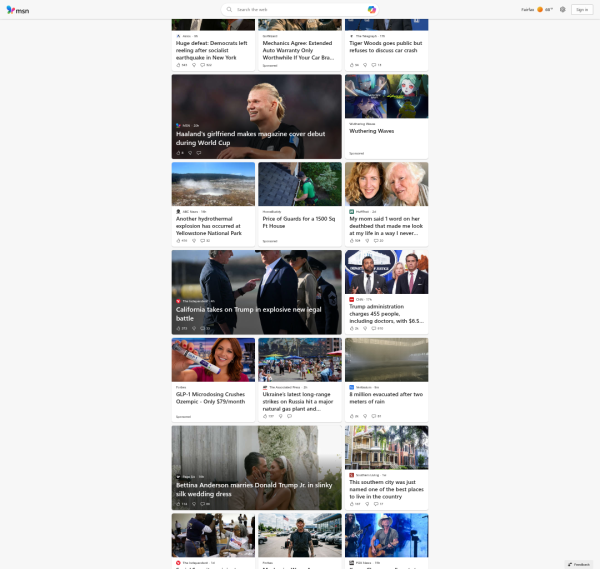Like the Haaland's girlfriend article

coord(178,153)
